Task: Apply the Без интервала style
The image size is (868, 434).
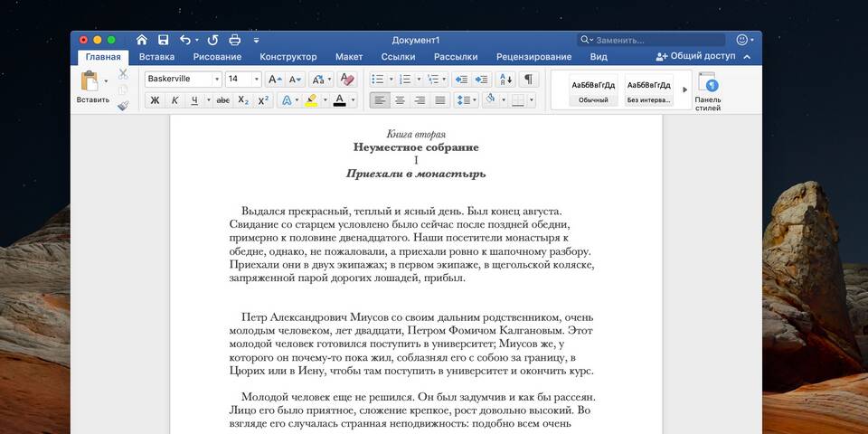Action: pyautogui.click(x=649, y=90)
